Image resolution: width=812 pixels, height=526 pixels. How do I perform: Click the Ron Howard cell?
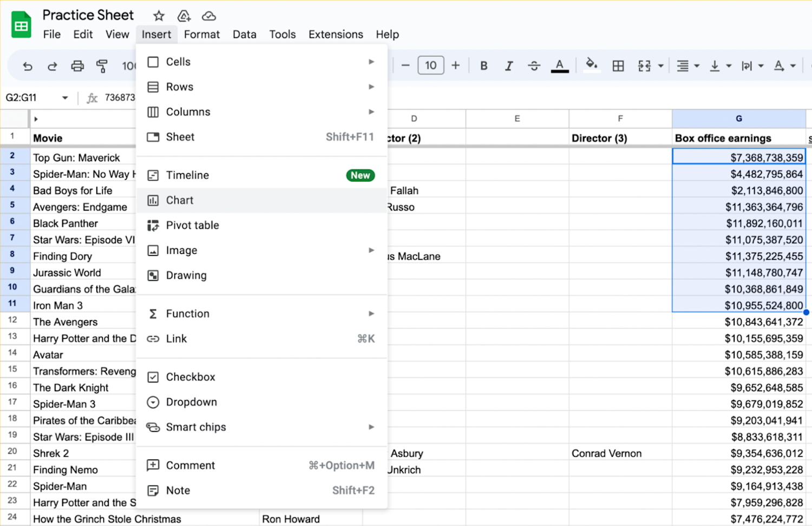(x=311, y=519)
